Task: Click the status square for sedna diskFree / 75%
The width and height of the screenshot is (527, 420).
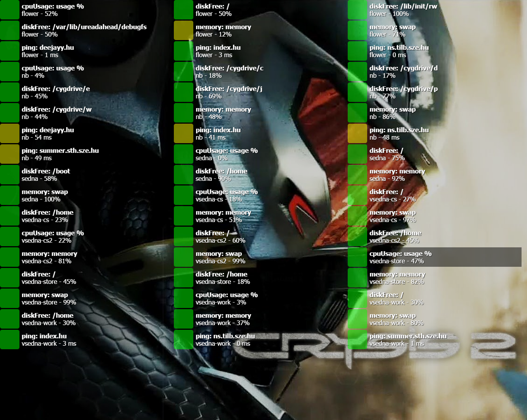Action: 357,154
